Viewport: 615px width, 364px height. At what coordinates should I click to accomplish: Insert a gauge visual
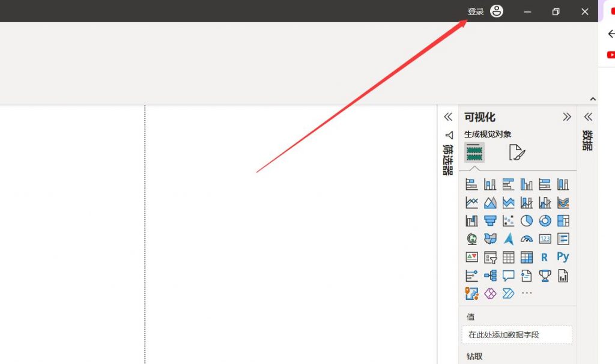coord(526,239)
